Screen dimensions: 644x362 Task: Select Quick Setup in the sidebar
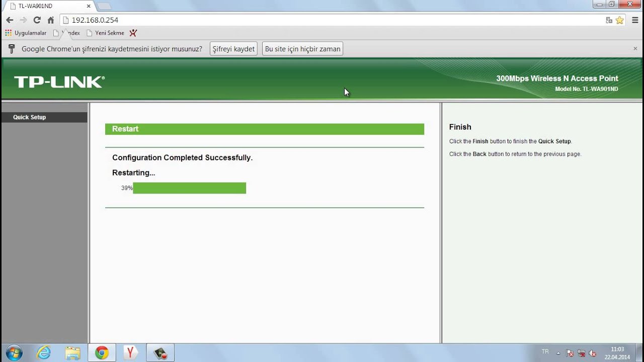[x=44, y=117]
